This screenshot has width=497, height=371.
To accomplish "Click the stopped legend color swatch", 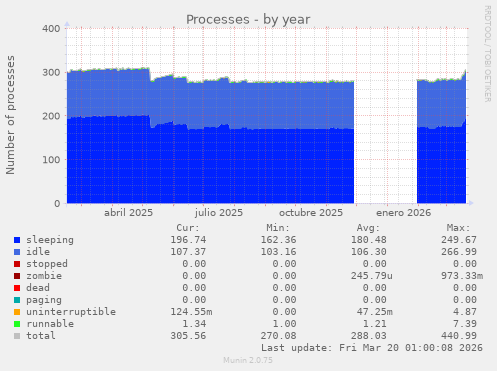I will pos(17,264).
